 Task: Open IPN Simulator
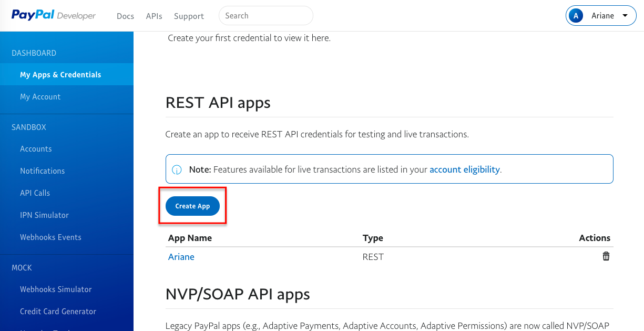[x=45, y=215]
